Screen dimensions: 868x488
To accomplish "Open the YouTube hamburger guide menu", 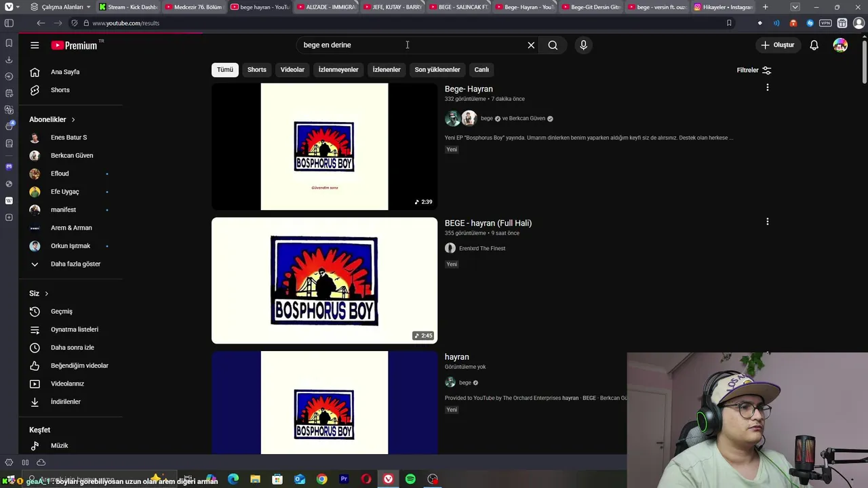I will click(35, 45).
